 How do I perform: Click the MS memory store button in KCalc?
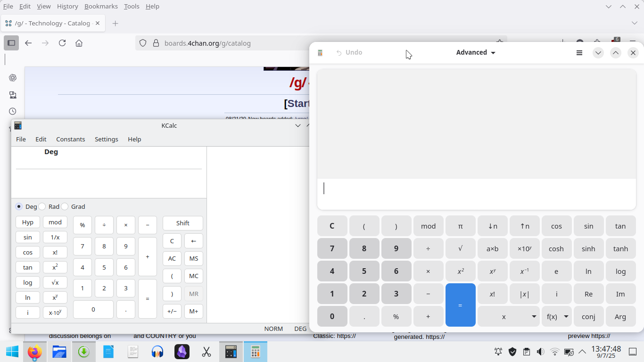pyautogui.click(x=194, y=258)
